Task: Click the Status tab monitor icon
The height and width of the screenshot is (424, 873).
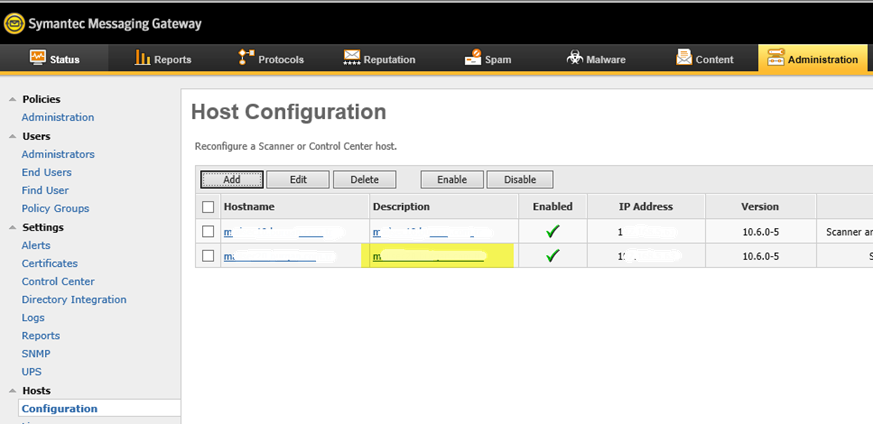Action: pos(38,57)
